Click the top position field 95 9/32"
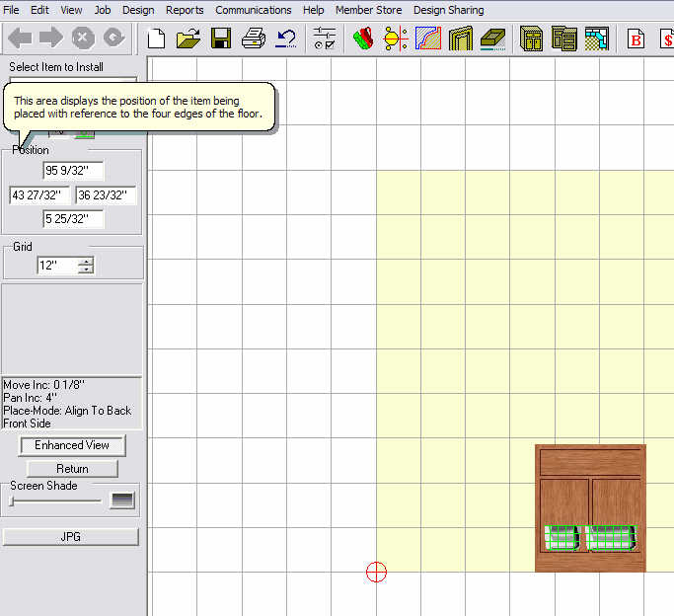Image resolution: width=674 pixels, height=616 pixels. pyautogui.click(x=73, y=171)
